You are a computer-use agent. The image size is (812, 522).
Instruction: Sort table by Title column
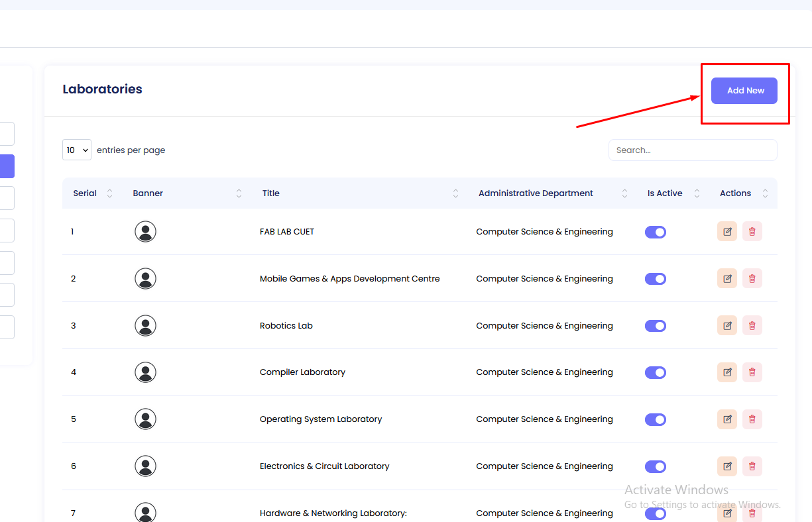270,193
